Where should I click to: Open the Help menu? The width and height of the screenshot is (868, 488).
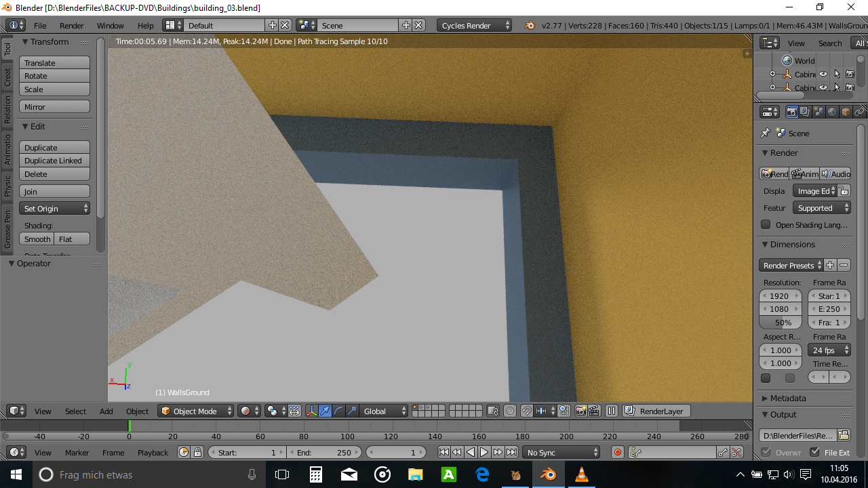pos(146,25)
